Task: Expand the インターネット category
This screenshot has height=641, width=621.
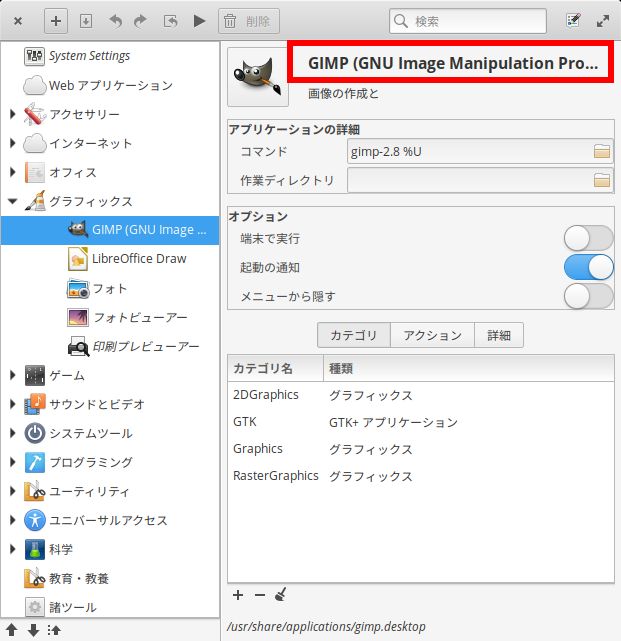Action: tap(13, 143)
